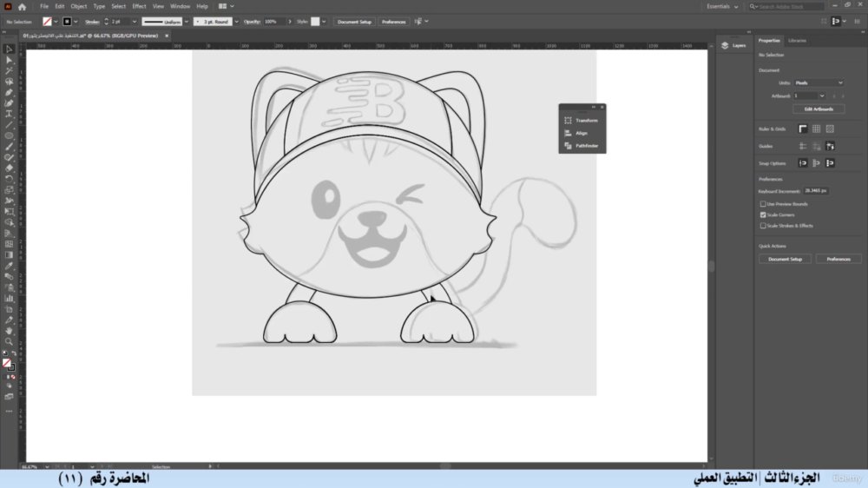This screenshot has height=488, width=868.
Task: Select the Direct Selection tool
Action: [9, 60]
